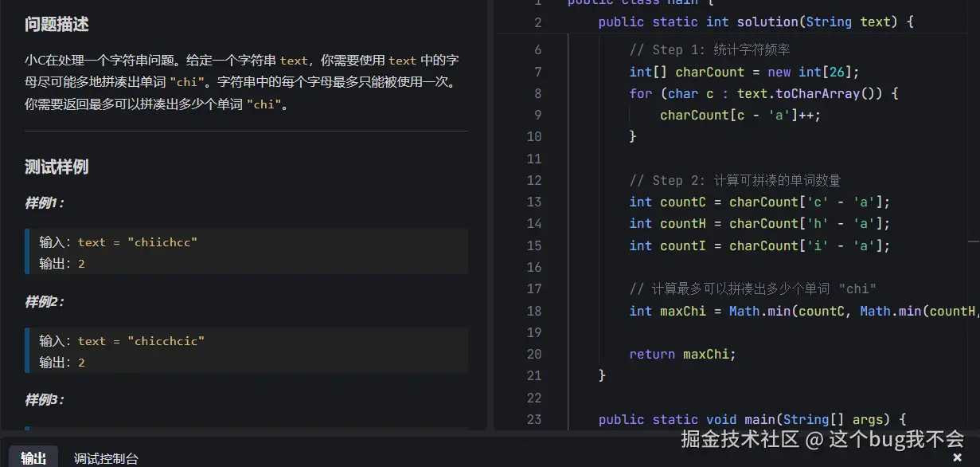The width and height of the screenshot is (980, 467).
Task: Click the maxChi variable on line 18
Action: click(x=683, y=311)
